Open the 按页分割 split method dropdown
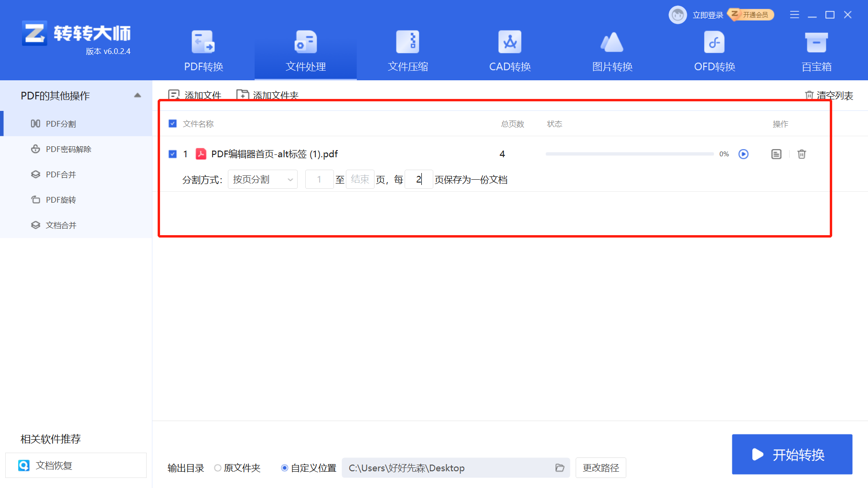This screenshot has height=488, width=868. click(262, 179)
